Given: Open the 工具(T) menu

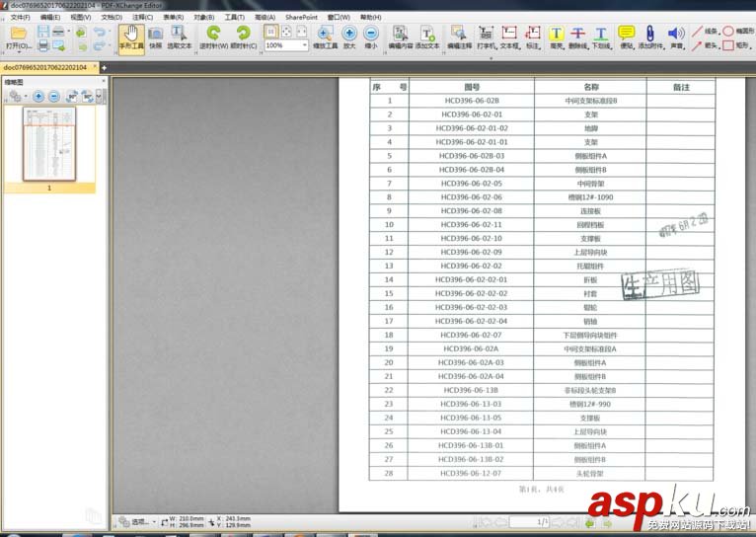Looking at the screenshot, I should [x=234, y=17].
